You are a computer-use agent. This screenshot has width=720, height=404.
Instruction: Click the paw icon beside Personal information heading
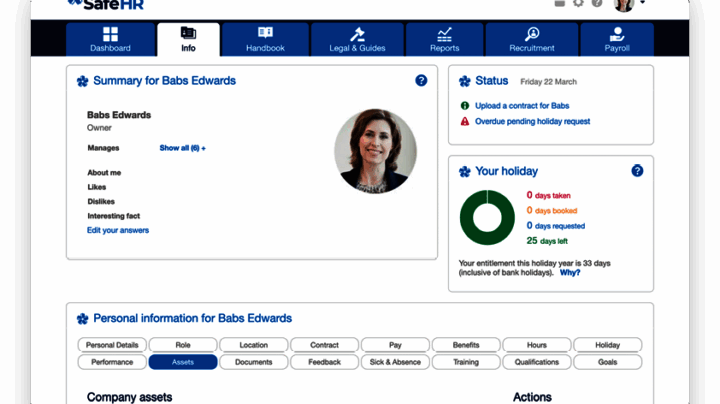[83, 319]
